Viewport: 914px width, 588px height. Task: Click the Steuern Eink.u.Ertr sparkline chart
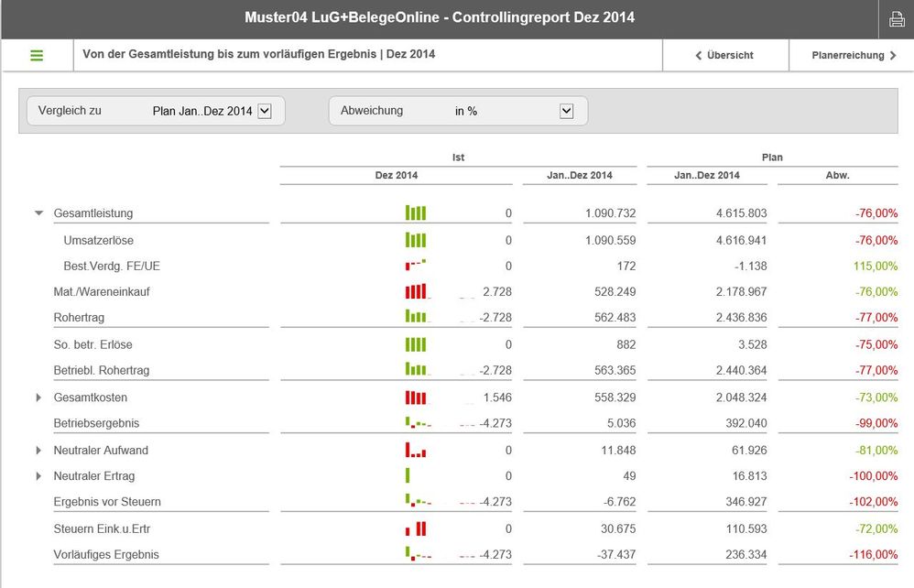(417, 528)
